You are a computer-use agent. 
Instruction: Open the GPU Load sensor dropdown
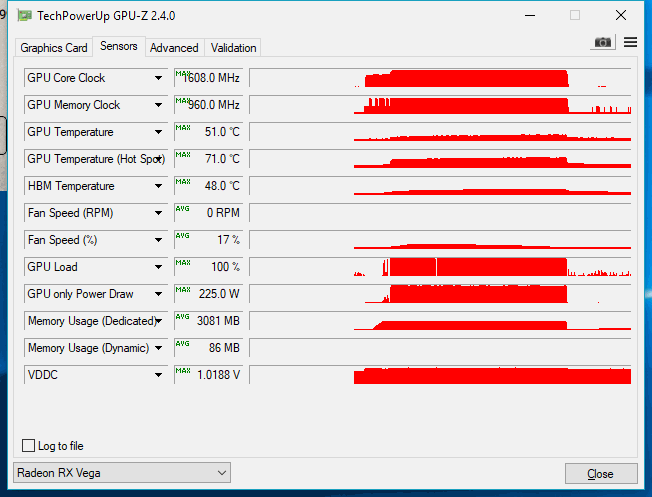tap(158, 267)
